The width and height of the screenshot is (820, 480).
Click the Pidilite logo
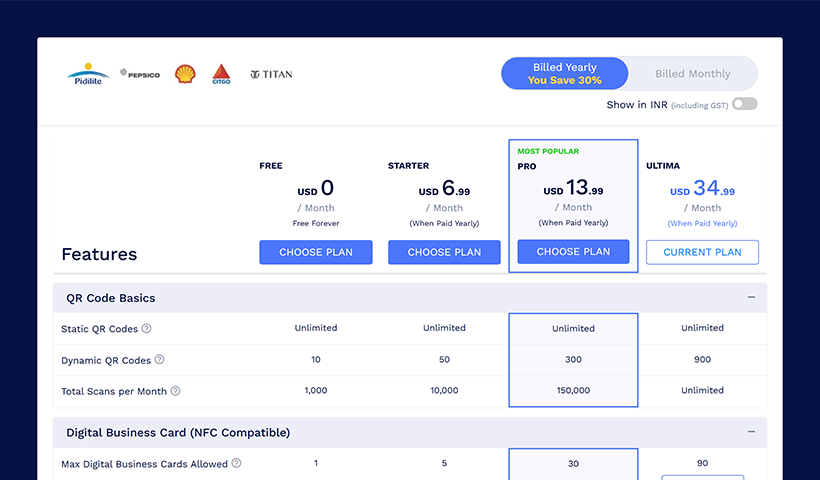point(88,74)
